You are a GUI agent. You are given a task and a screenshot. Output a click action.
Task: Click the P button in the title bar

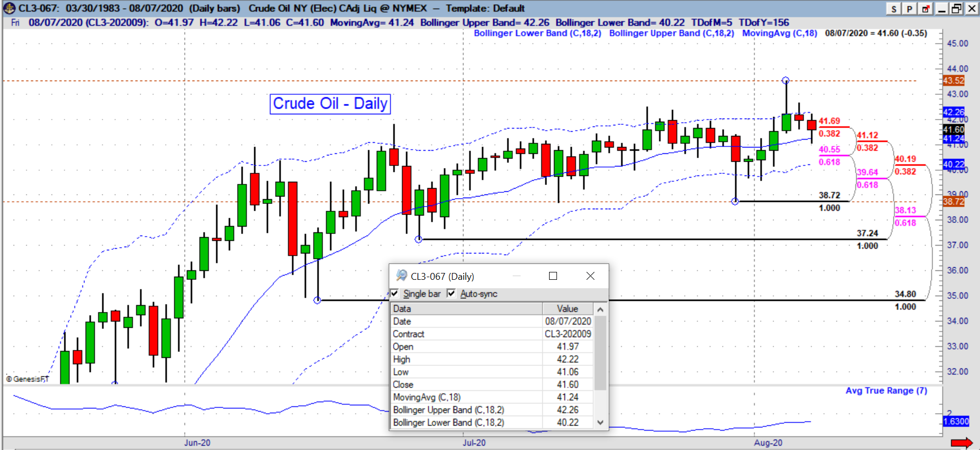tap(909, 8)
